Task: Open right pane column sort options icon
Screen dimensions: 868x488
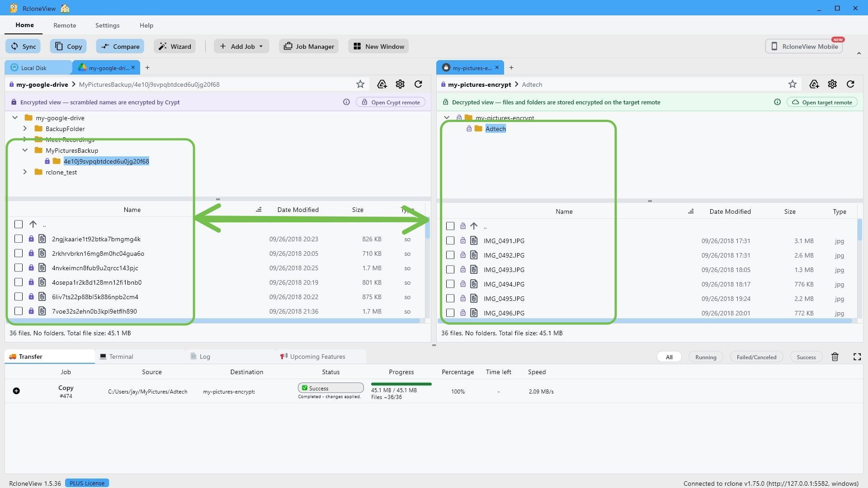Action: tap(691, 211)
